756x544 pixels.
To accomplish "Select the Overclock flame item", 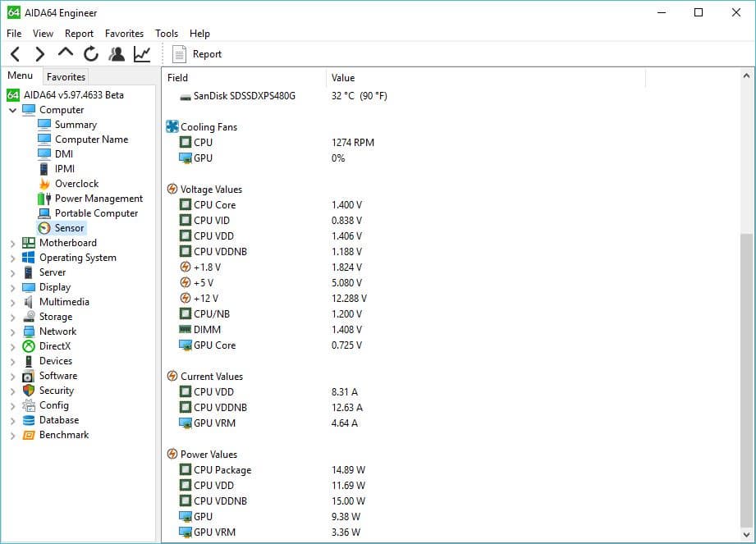I will 76,184.
